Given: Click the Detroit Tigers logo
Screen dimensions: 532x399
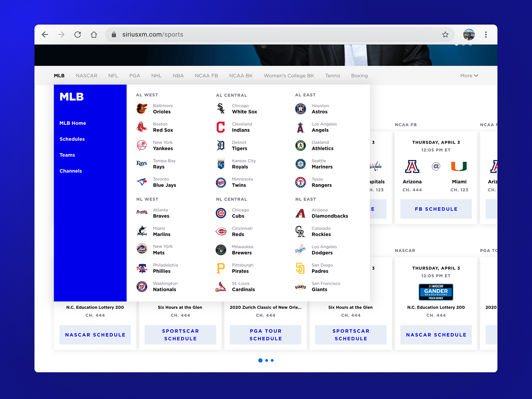Looking at the screenshot, I should pyautogui.click(x=221, y=145).
